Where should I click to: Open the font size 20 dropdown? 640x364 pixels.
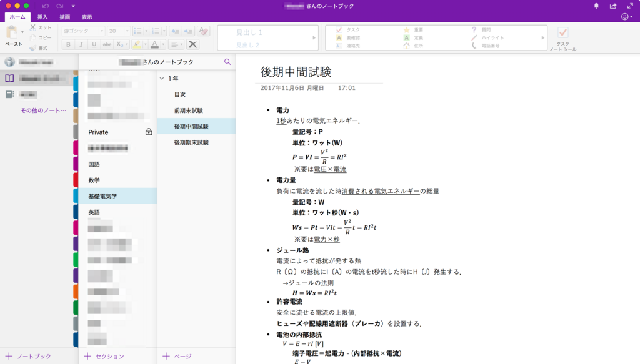(x=118, y=31)
